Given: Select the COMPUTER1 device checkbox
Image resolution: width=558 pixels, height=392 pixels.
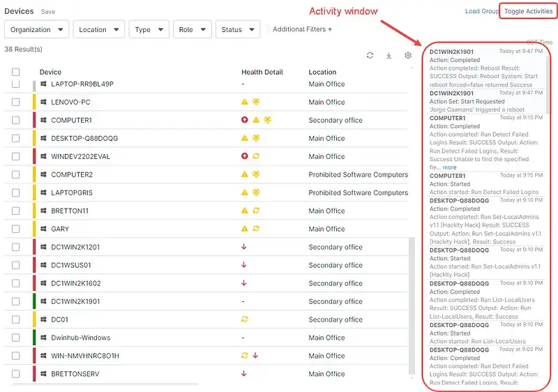Looking at the screenshot, I should [15, 120].
